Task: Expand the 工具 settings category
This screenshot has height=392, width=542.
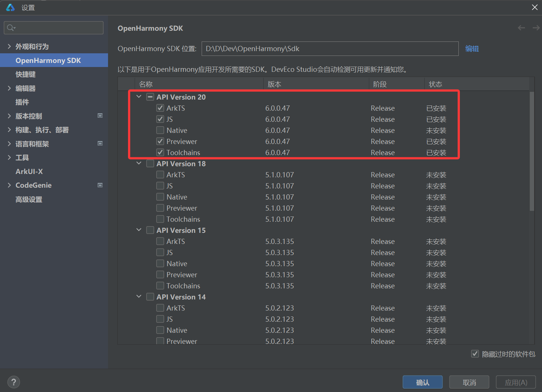Action: click(x=9, y=157)
